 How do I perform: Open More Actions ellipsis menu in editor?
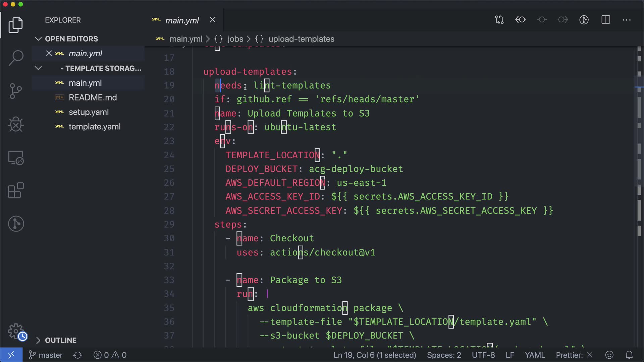(x=626, y=20)
